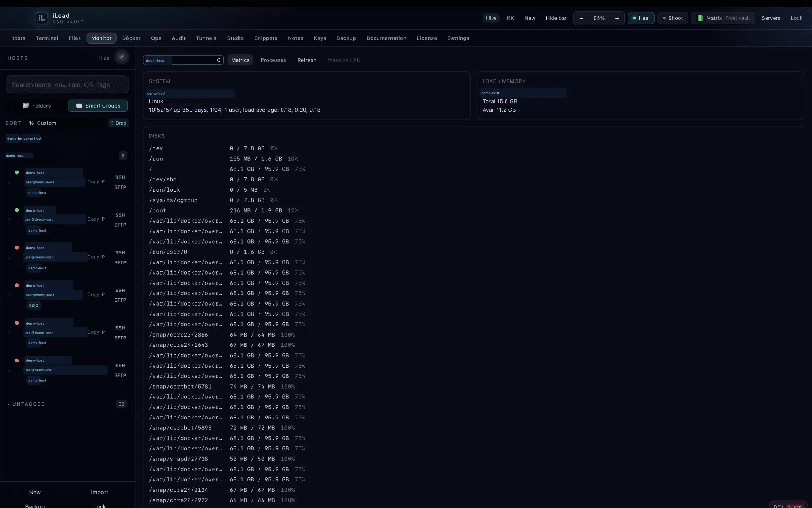Expand the Untagged group
Image resolution: width=812 pixels, height=508 pixels.
pyautogui.click(x=29, y=404)
